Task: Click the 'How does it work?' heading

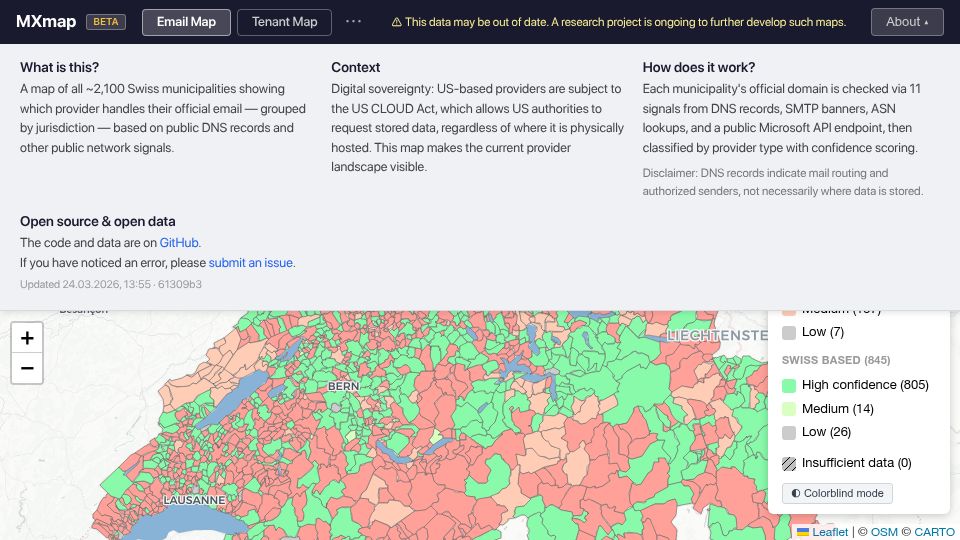Action: [699, 67]
